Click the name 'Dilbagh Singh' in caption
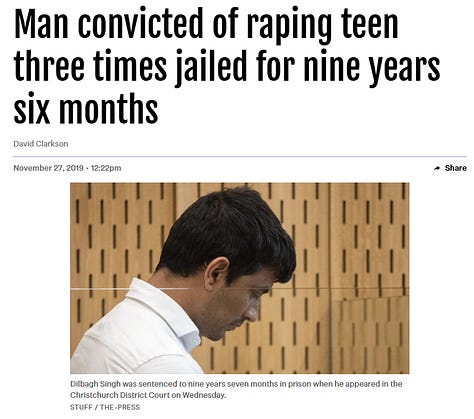 95,384
